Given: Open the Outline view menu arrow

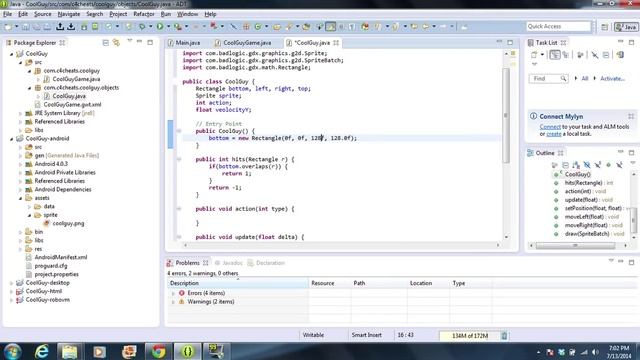Looking at the screenshot, I should click(633, 163).
